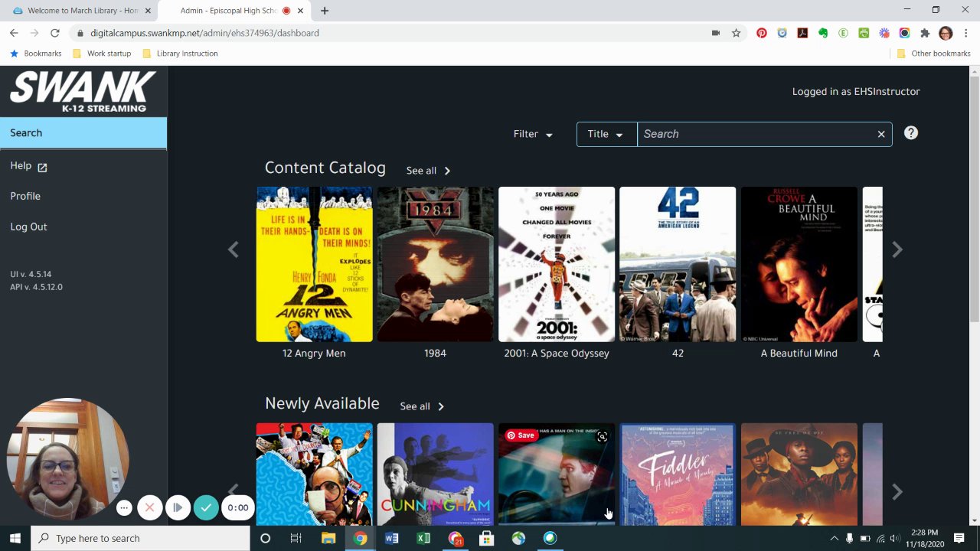Open the notification center icon
This screenshot has height=551, width=980.
959,538
